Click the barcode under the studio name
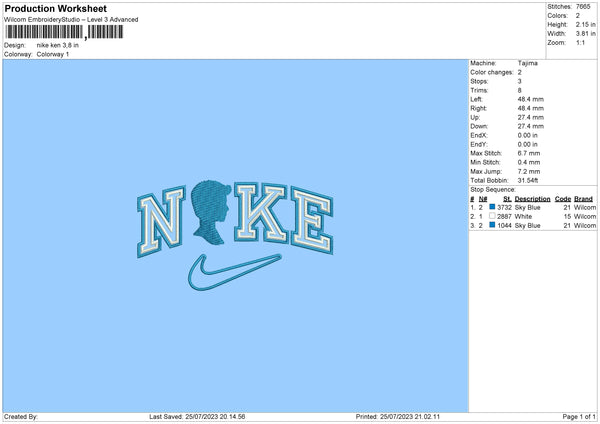 [x=64, y=32]
